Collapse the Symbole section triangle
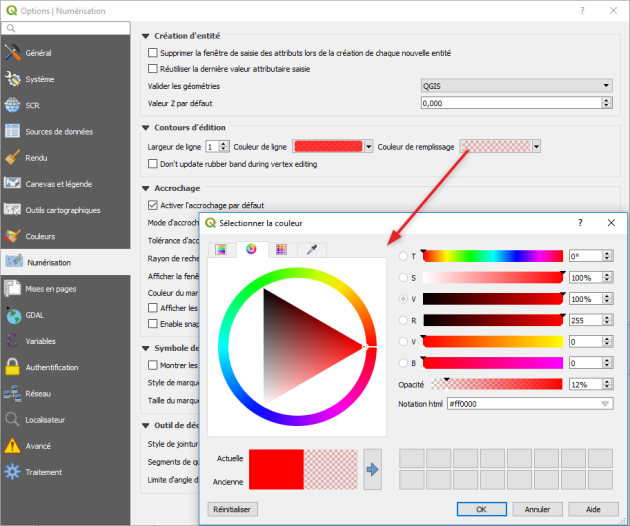 click(x=145, y=348)
